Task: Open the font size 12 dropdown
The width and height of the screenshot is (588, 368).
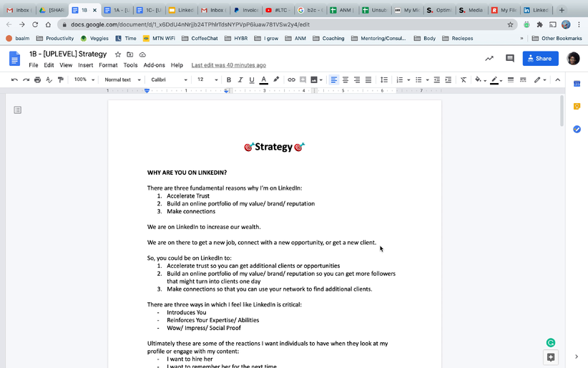Action: [x=207, y=79]
